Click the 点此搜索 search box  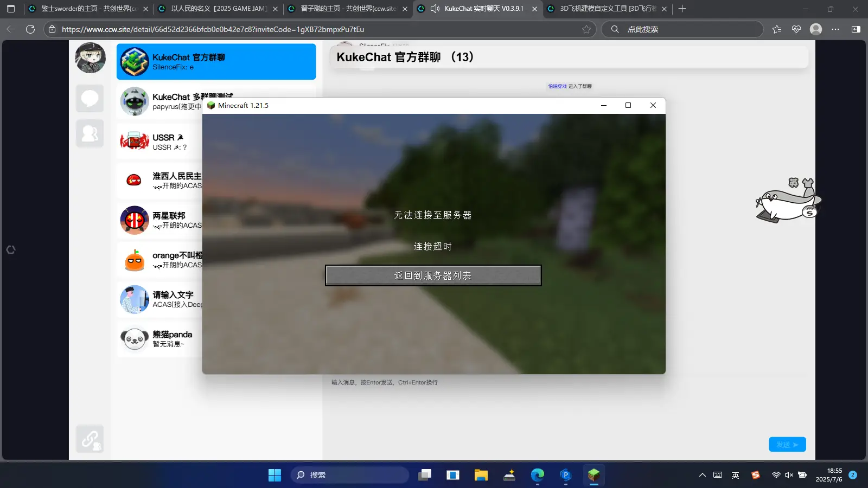pos(682,29)
